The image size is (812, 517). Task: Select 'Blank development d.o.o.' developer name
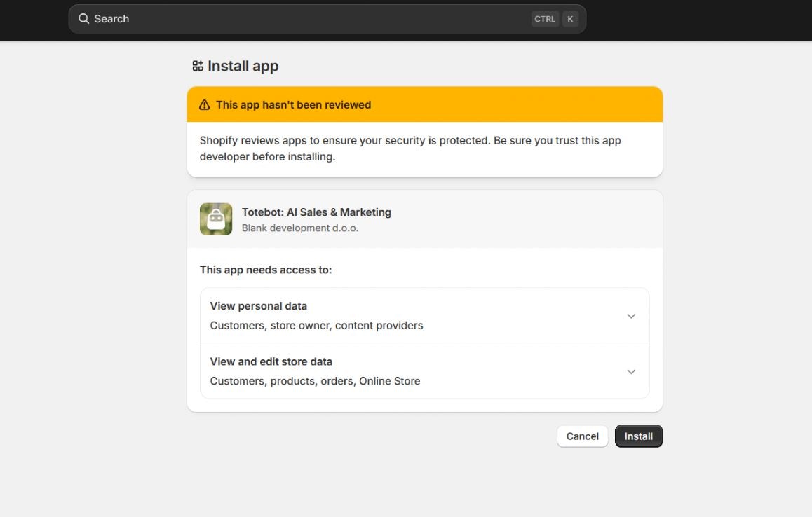pos(300,228)
